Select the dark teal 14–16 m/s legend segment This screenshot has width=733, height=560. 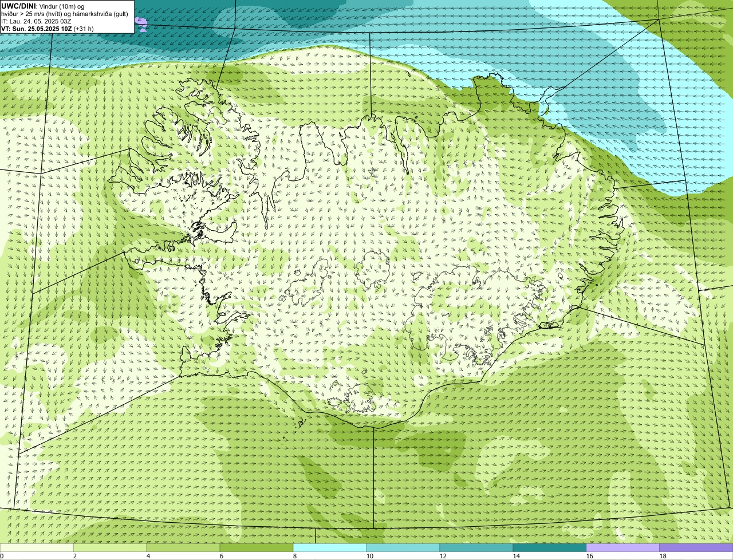coord(550,547)
